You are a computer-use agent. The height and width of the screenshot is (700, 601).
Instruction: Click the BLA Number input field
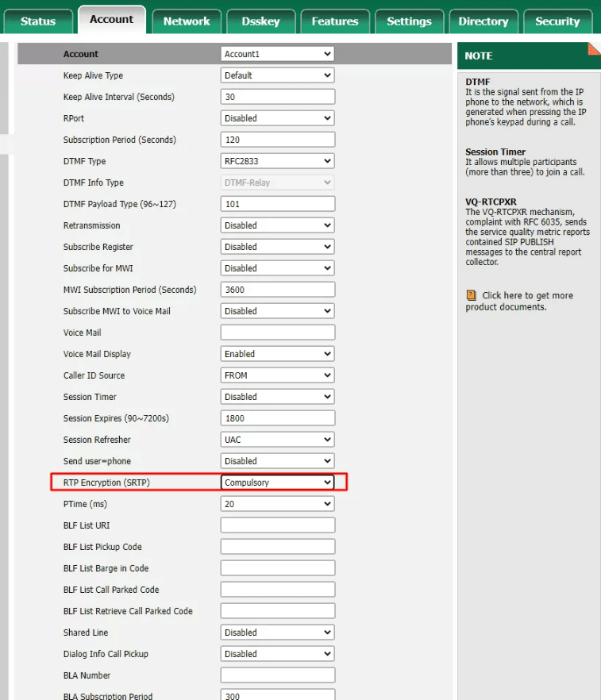pyautogui.click(x=277, y=675)
